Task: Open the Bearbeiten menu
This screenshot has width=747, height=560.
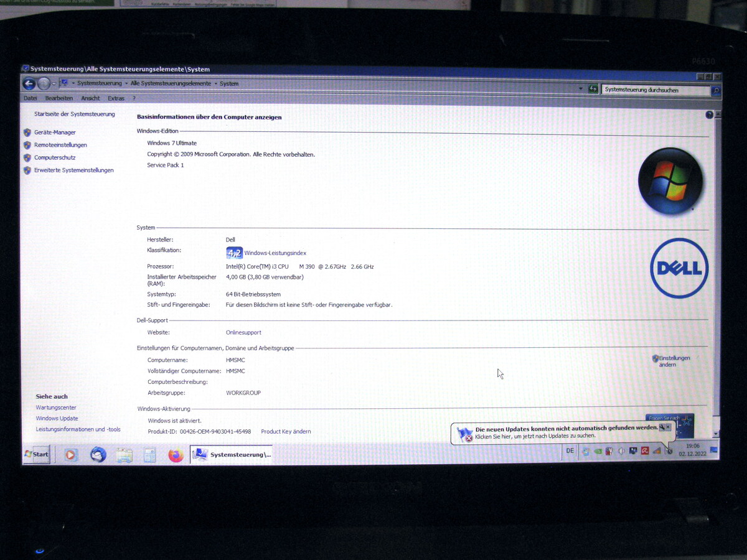Action: tap(59, 98)
